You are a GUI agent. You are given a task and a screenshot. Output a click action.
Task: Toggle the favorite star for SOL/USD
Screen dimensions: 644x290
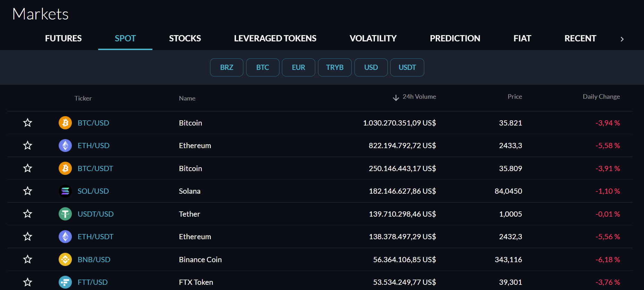click(x=27, y=191)
